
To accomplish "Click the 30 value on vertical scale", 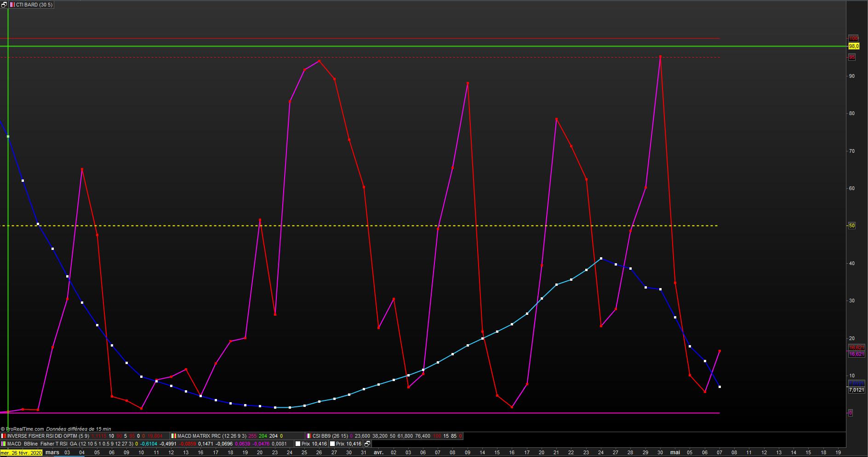I will pos(852,301).
